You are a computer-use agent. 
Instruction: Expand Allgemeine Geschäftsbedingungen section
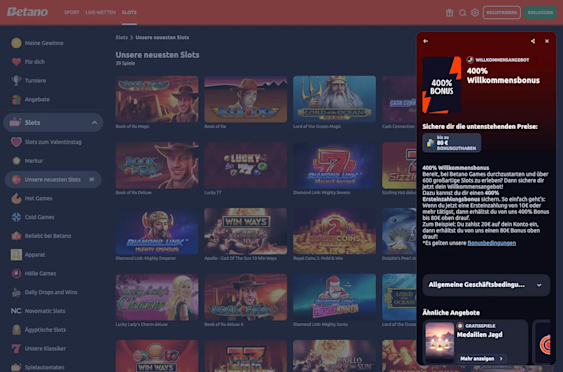point(486,285)
